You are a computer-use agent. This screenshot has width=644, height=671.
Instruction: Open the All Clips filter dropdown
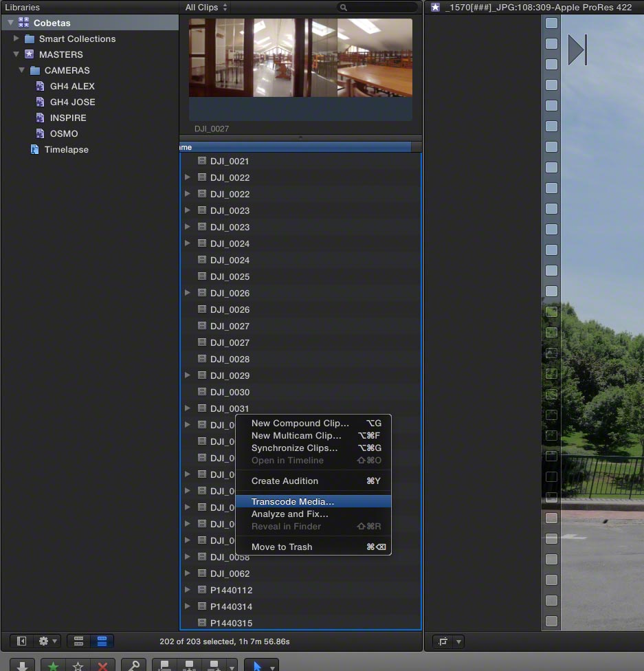(x=206, y=8)
